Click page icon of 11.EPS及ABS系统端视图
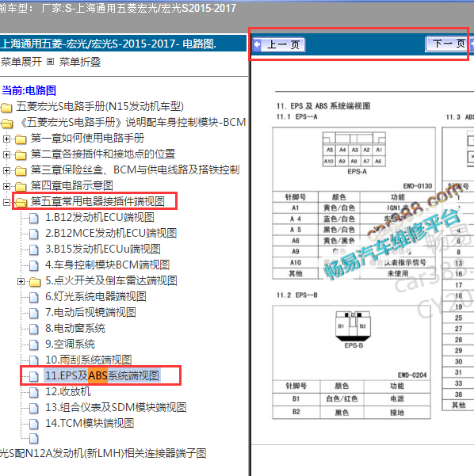Image resolution: width=474 pixels, height=476 pixels. [34, 377]
